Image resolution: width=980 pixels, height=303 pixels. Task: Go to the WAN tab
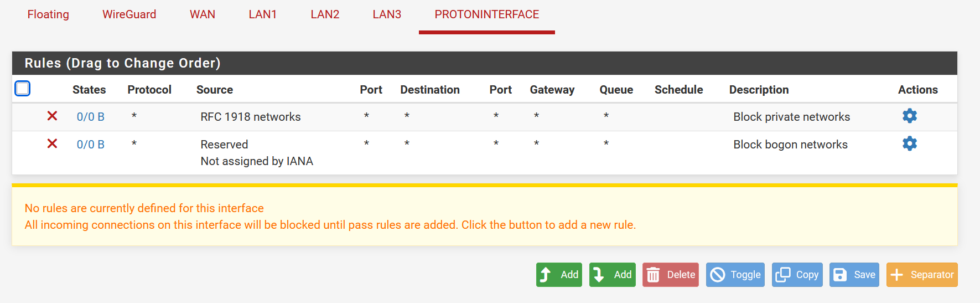203,14
